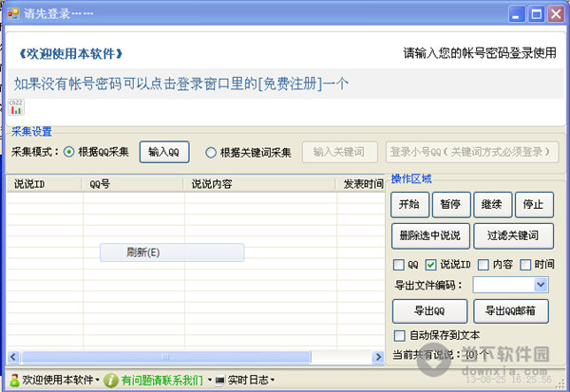
Task: Sort by the 发表时间 column header
Action: click(360, 184)
